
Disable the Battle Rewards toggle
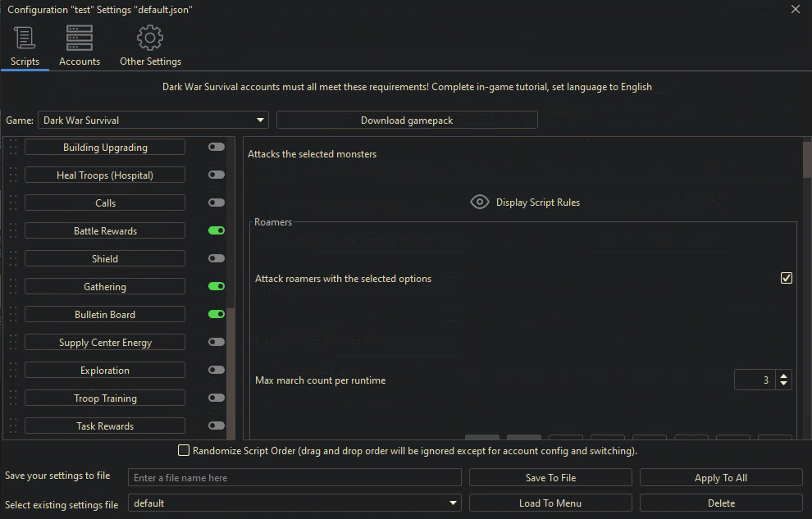[217, 231]
